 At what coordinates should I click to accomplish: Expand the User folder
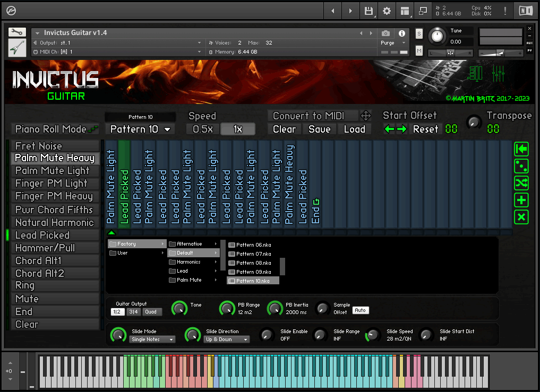[137, 253]
